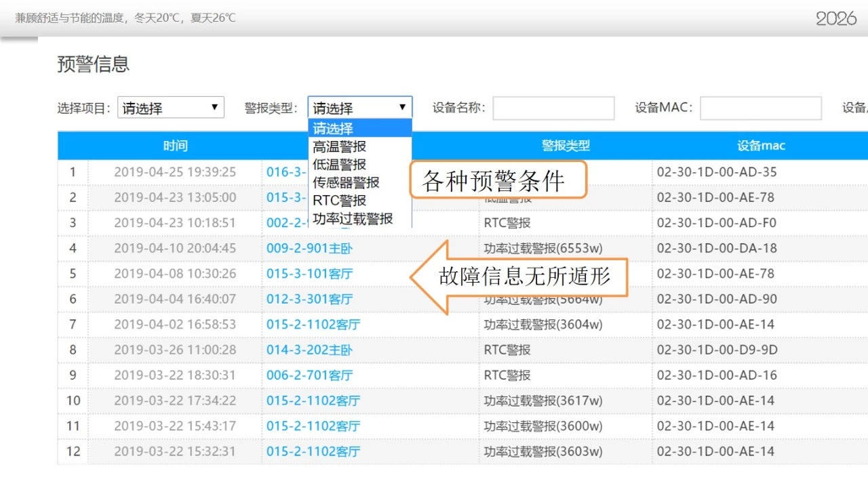The height and width of the screenshot is (488, 868).
Task: Choose the highlighted 请选择 option in list
Action: (333, 129)
